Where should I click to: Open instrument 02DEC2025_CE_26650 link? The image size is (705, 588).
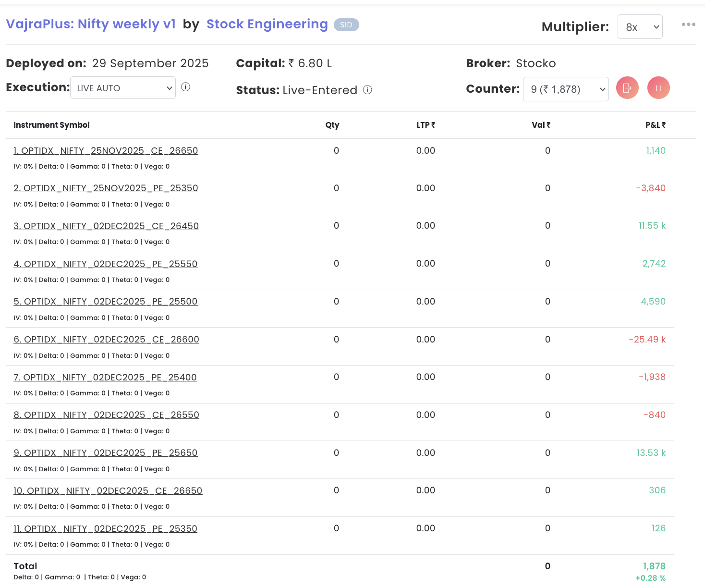click(108, 491)
